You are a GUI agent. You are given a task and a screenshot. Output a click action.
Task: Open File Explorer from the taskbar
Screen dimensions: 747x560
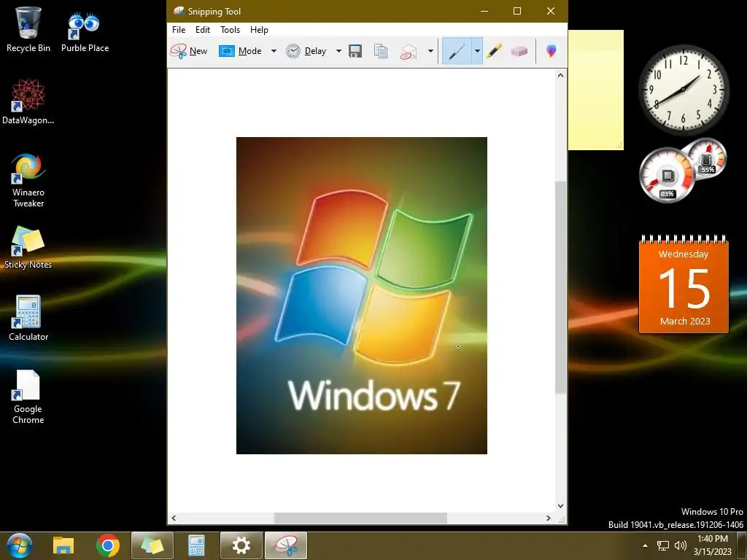click(63, 545)
